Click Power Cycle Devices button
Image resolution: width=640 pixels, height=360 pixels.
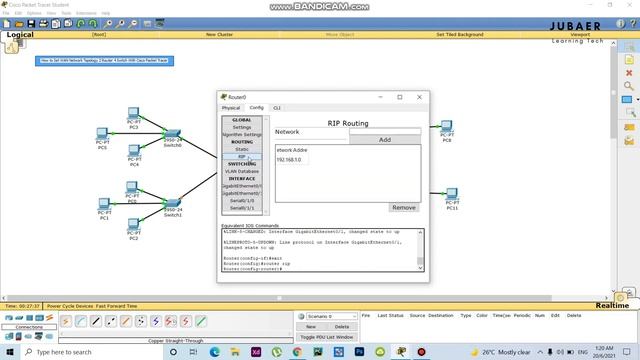click(x=69, y=306)
